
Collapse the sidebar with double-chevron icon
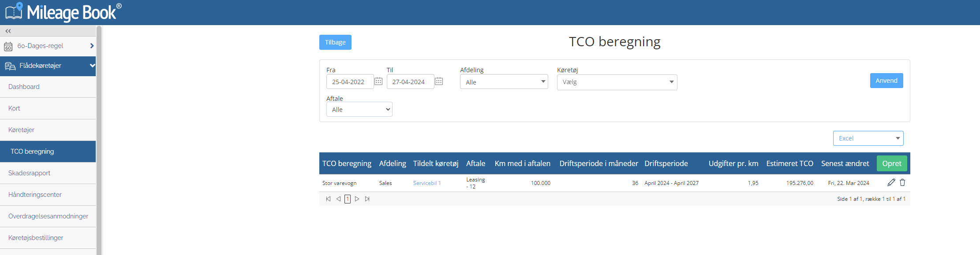pyautogui.click(x=8, y=31)
